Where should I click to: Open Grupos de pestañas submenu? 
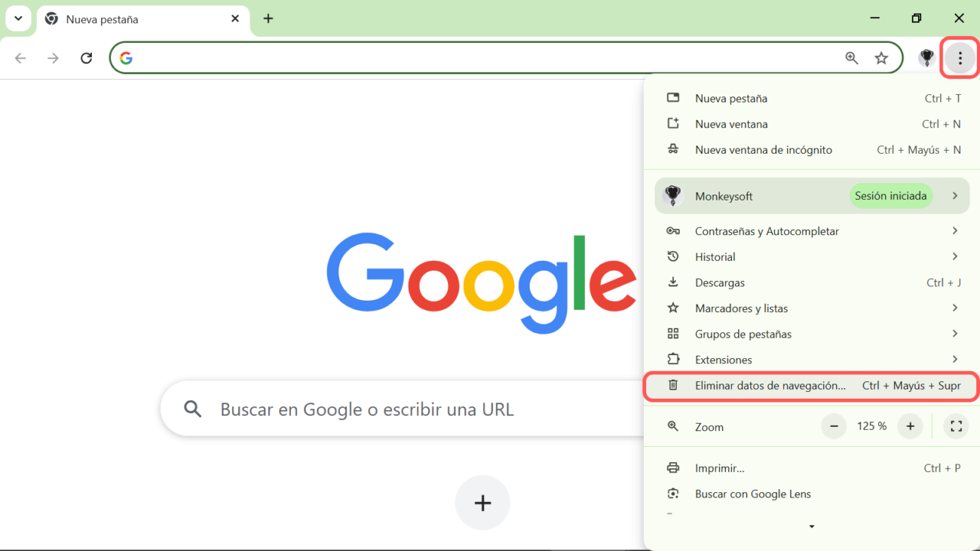click(812, 333)
